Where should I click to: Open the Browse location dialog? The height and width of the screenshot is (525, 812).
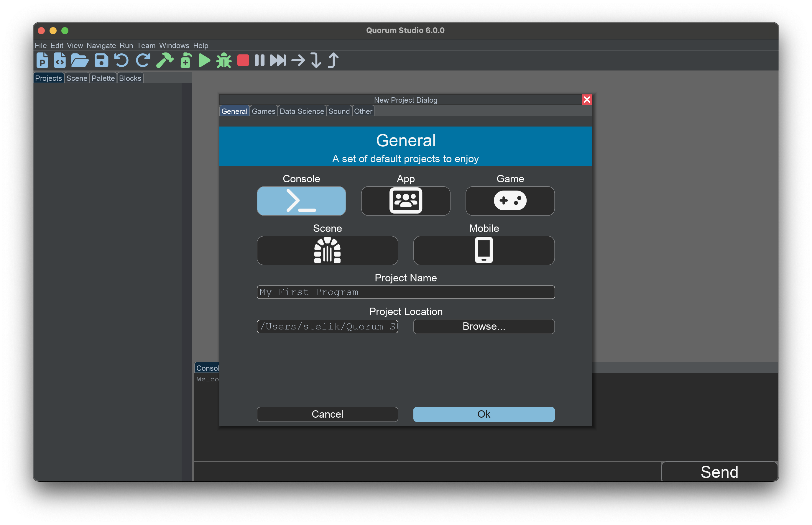484,326
